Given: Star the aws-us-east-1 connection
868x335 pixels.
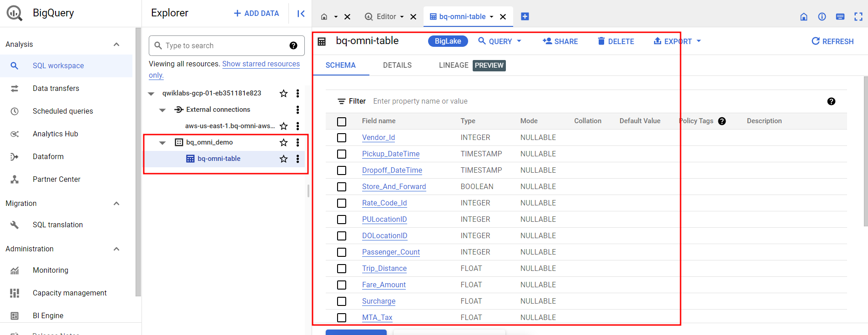Looking at the screenshot, I should [283, 126].
